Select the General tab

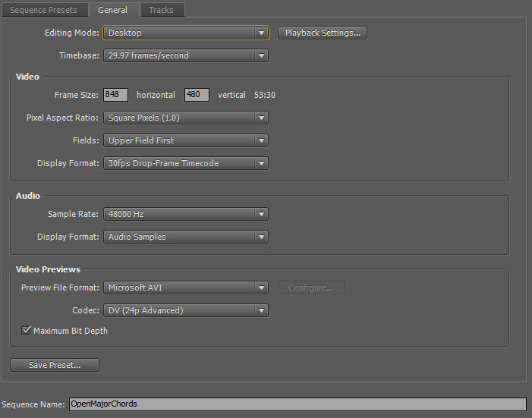113,10
